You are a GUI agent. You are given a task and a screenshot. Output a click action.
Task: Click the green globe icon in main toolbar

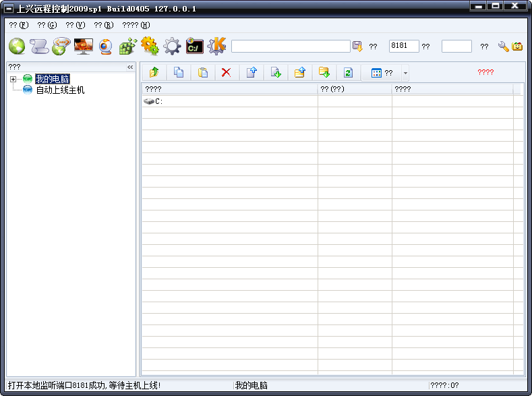click(17, 46)
